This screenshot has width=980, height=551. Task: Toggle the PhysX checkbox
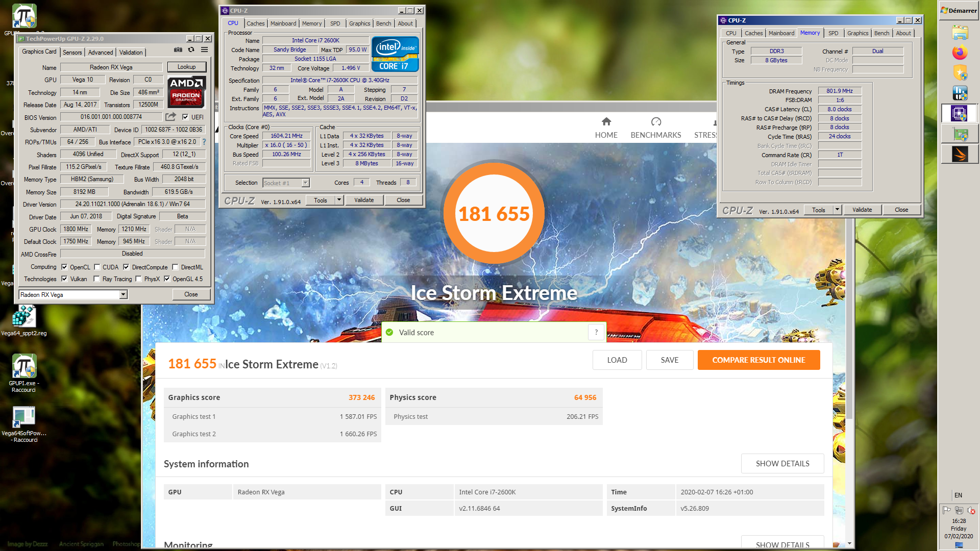[138, 279]
